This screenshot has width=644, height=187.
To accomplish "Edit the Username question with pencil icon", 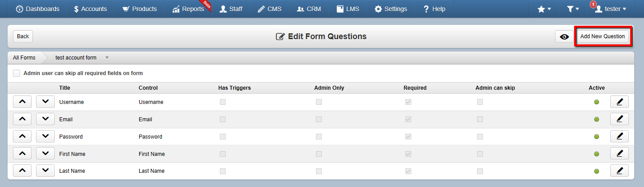I will click(619, 102).
